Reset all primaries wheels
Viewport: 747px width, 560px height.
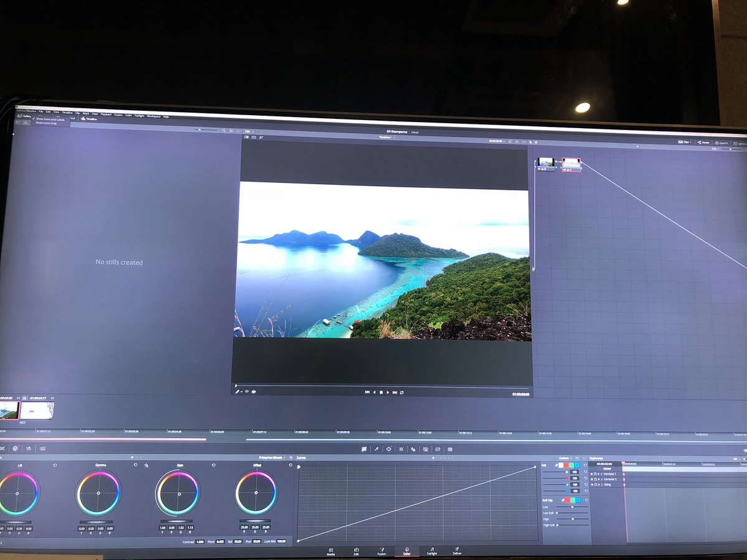[x=291, y=457]
